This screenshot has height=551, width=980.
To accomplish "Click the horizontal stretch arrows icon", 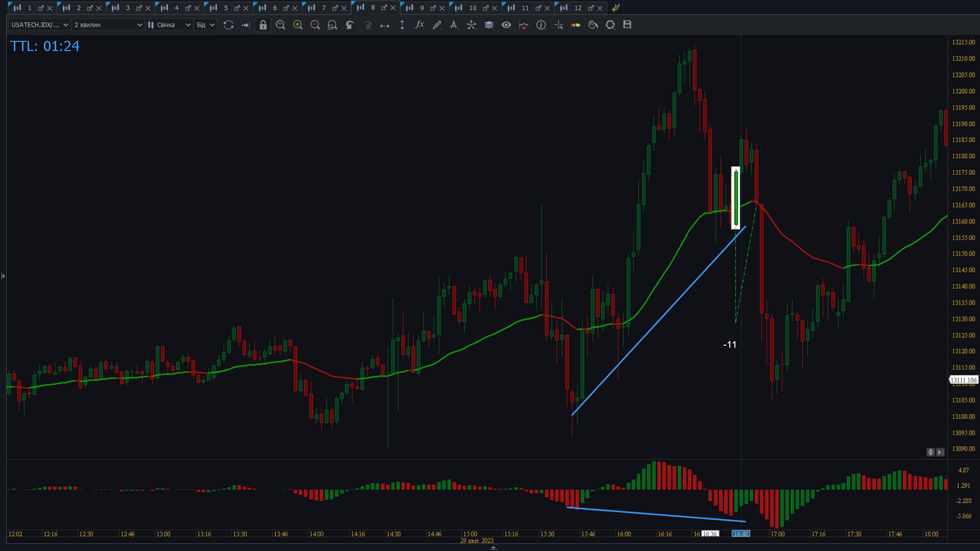I will coord(384,25).
